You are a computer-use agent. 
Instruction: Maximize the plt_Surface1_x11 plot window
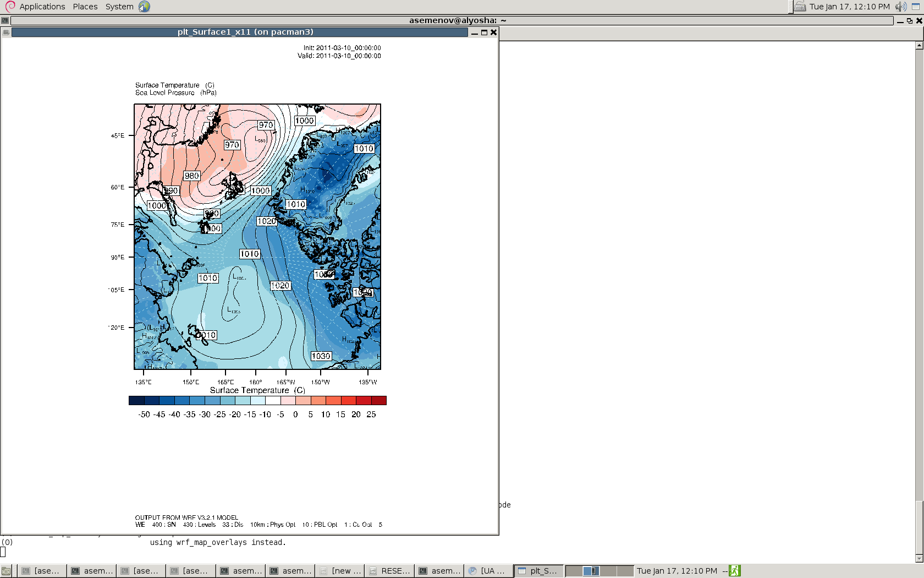484,32
